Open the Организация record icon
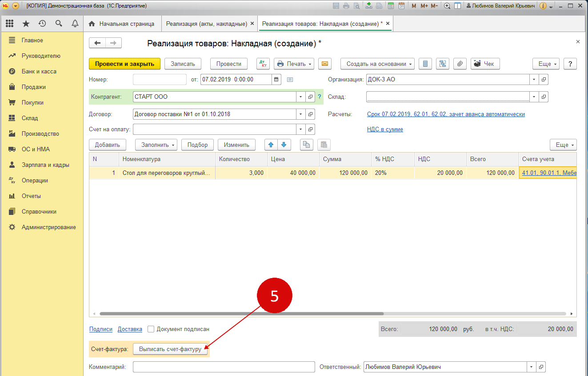 click(x=544, y=80)
